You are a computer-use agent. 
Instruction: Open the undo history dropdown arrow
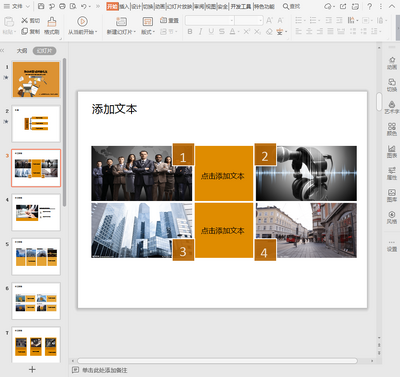[89, 6]
